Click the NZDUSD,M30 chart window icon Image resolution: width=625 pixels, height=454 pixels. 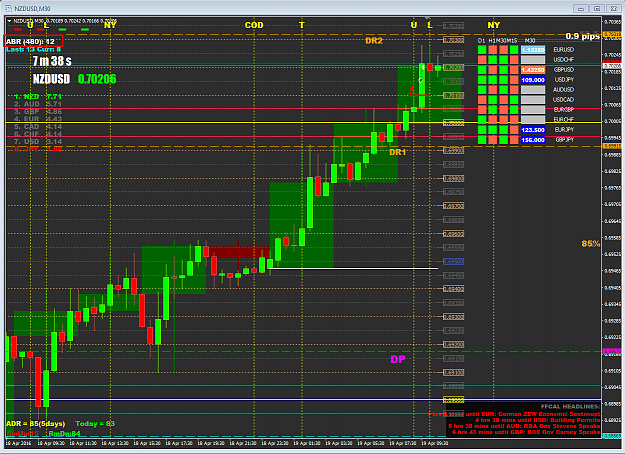8,8
